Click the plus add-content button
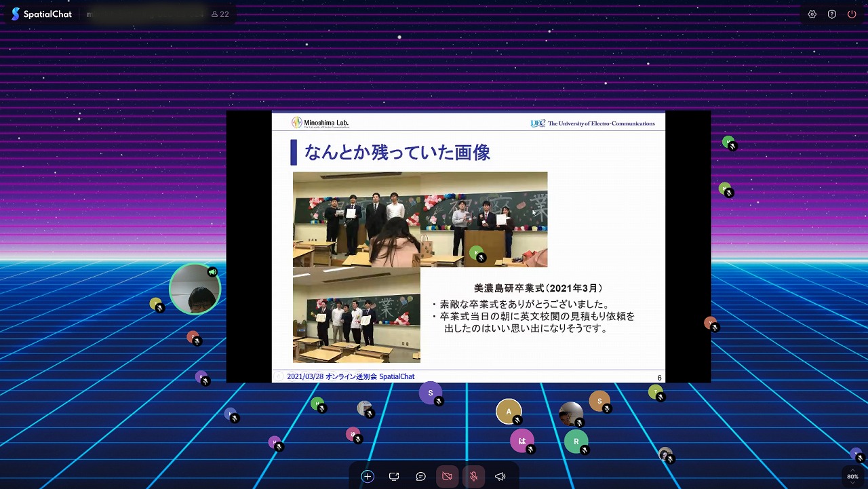Screen dimensions: 868x489 (368, 476)
